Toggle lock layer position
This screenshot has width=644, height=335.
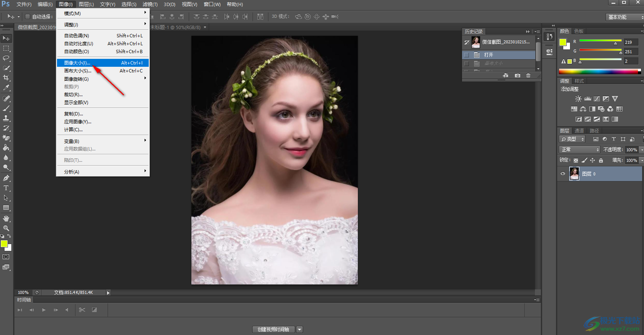(593, 160)
